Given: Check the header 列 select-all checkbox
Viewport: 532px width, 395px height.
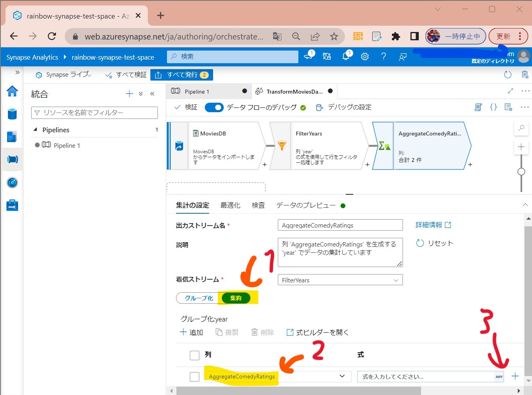Looking at the screenshot, I should 195,355.
